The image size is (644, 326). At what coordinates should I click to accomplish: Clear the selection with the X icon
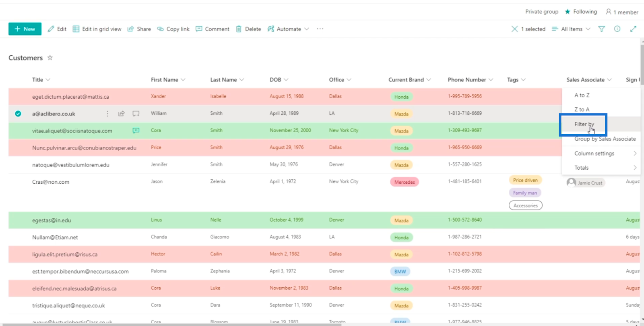pyautogui.click(x=514, y=29)
